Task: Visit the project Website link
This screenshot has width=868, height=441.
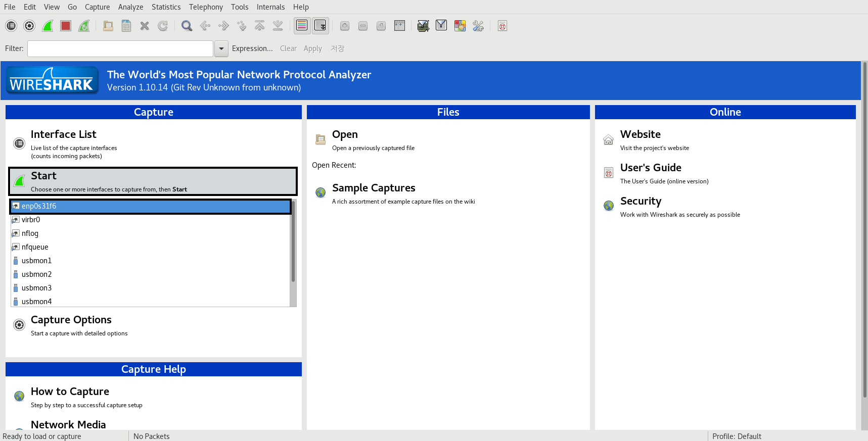Action: (641, 134)
